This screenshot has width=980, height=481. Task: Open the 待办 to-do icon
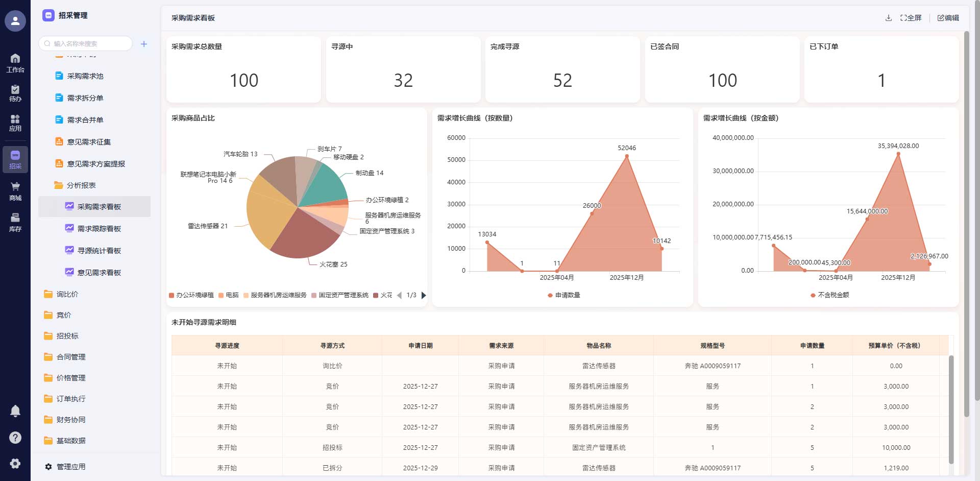(15, 93)
